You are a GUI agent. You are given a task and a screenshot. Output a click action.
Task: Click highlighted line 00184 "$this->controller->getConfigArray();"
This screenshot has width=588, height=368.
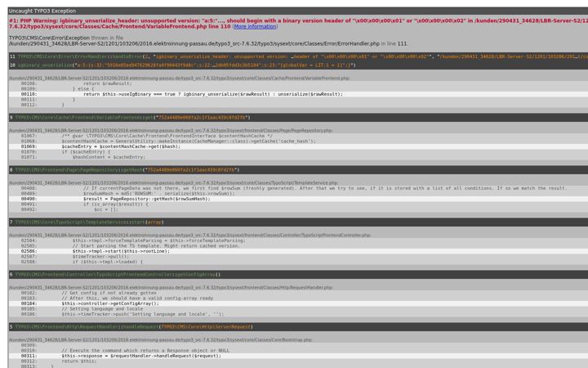click(298, 303)
